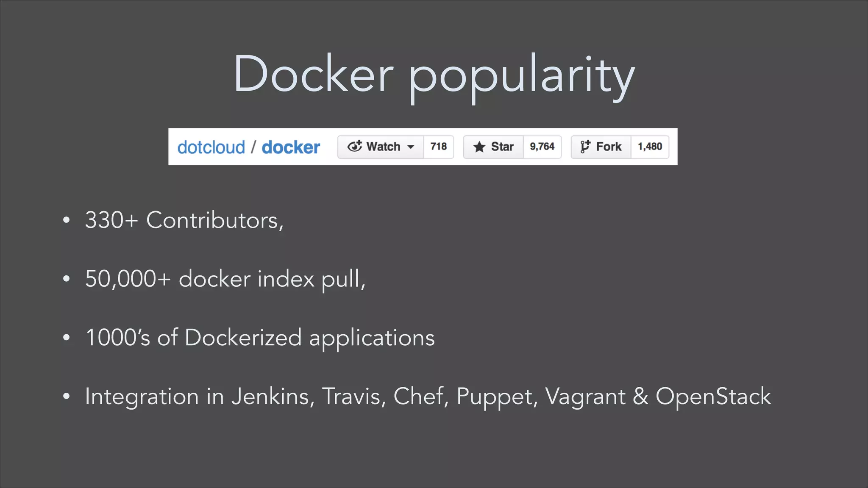Select '1000's of Dockerized applications' text
The width and height of the screenshot is (868, 488).
coord(260,338)
